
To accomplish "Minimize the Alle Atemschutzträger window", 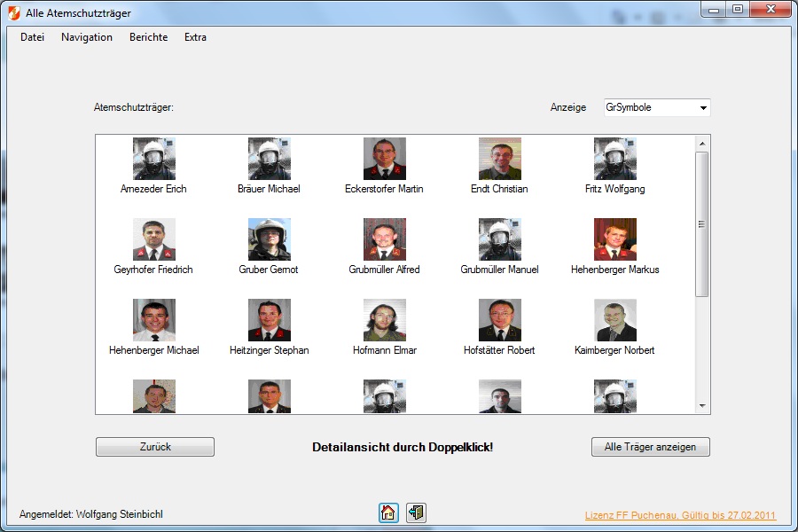I will [714, 10].
